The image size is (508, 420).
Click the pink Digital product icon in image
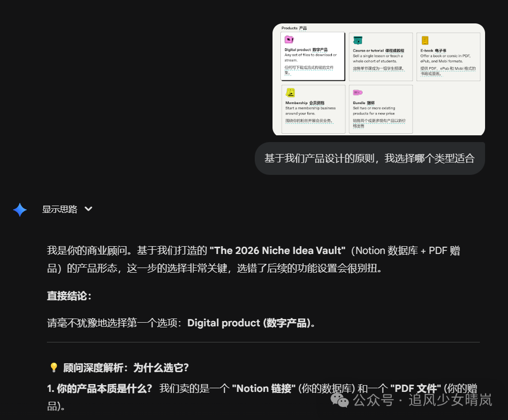pos(289,40)
